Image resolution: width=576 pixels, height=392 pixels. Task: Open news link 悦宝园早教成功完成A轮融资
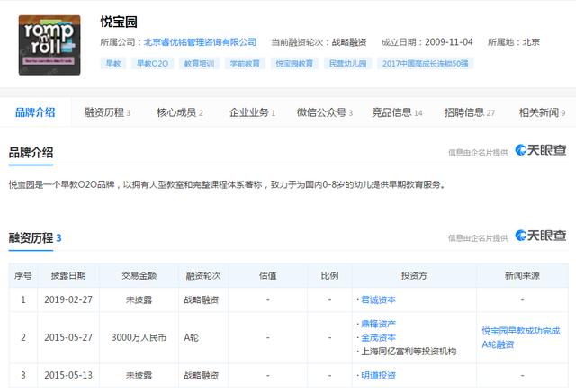[521, 338]
